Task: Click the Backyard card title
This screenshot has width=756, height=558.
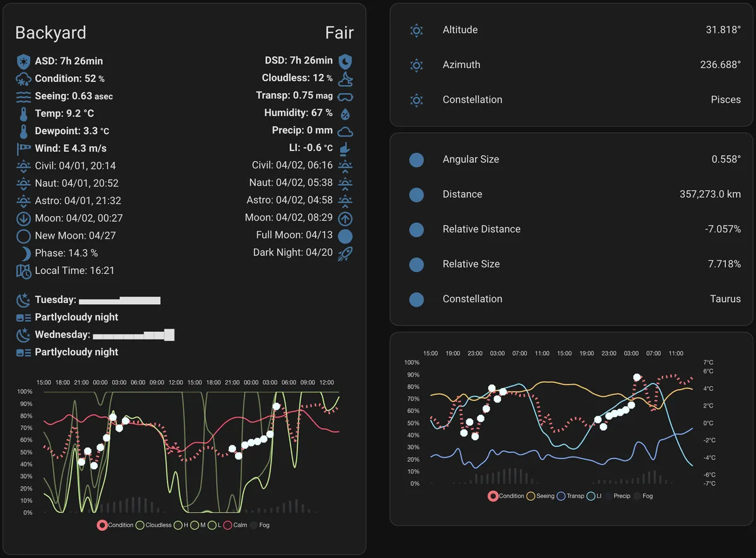Action: click(x=50, y=33)
